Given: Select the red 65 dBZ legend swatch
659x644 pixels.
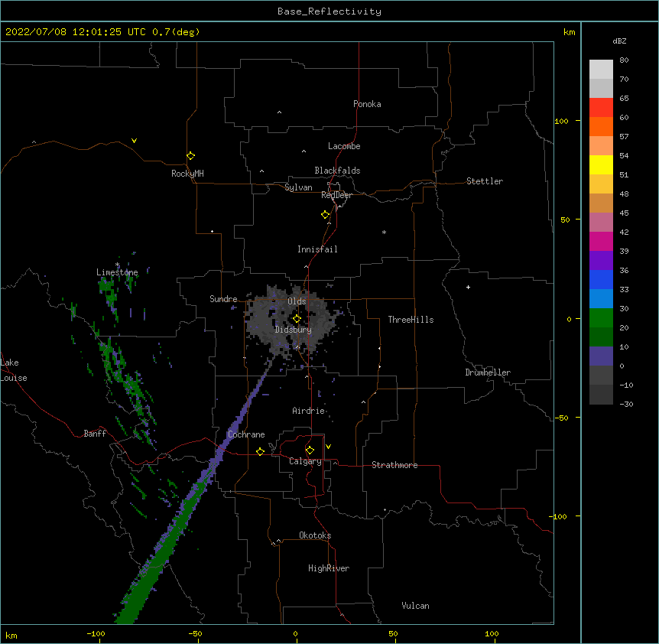Looking at the screenshot, I should (x=601, y=107).
